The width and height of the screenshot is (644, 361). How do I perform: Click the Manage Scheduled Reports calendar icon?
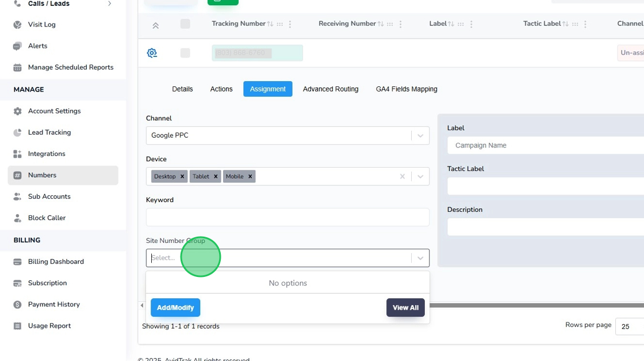pyautogui.click(x=17, y=67)
